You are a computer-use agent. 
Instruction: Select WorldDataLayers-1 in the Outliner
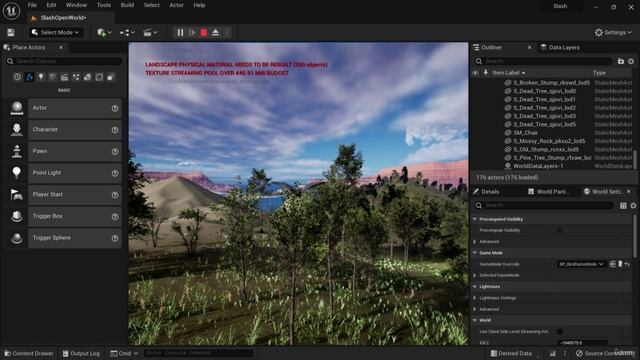(x=538, y=166)
